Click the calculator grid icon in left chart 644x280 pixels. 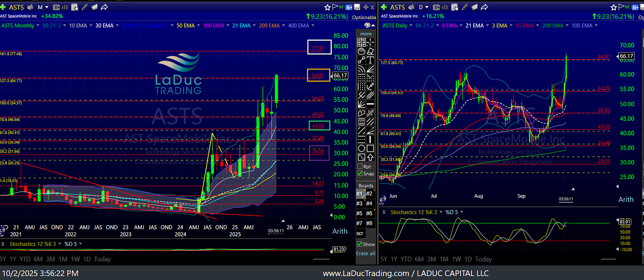click(x=74, y=7)
